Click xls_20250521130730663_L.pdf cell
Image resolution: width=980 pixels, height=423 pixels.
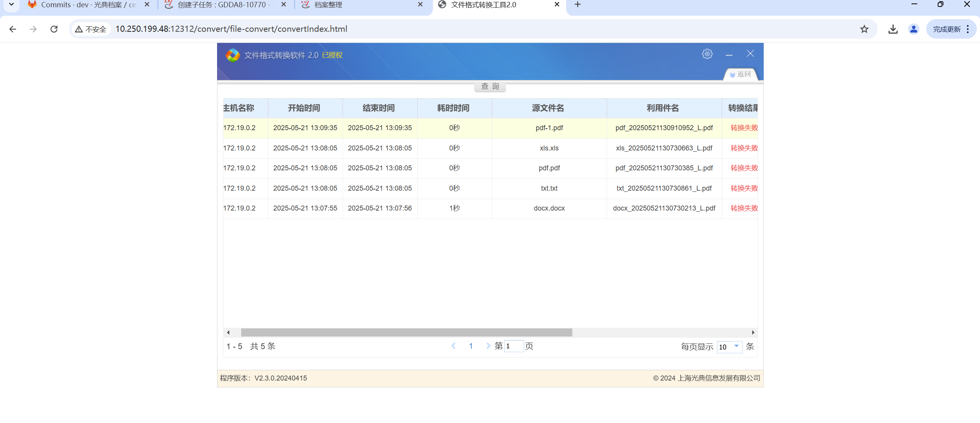pyautogui.click(x=664, y=148)
